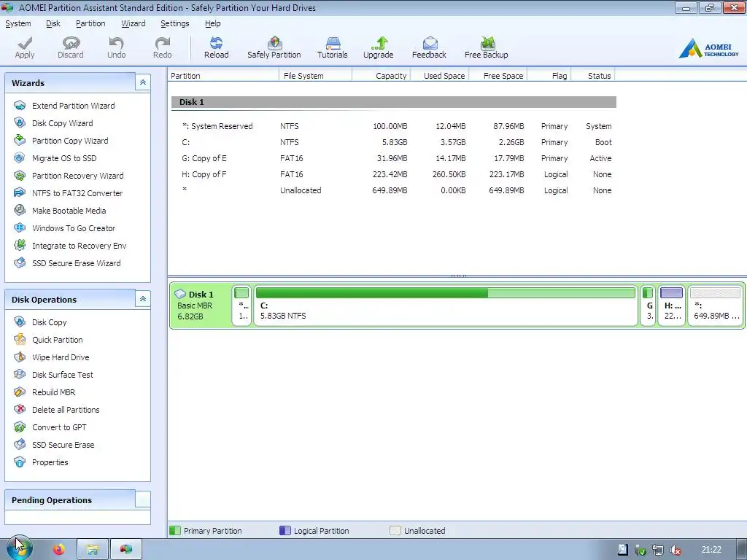Open the Help menu
747x560 pixels.
pyautogui.click(x=212, y=23)
